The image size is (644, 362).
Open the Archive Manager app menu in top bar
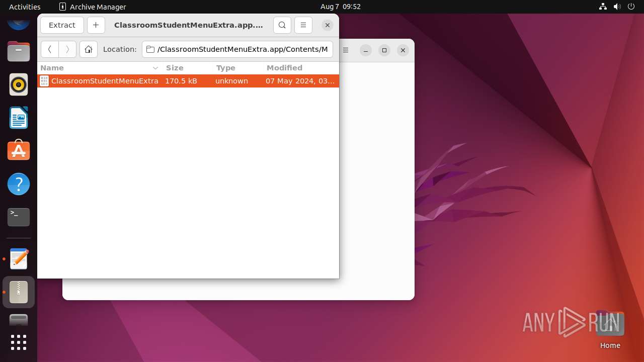coord(93,7)
